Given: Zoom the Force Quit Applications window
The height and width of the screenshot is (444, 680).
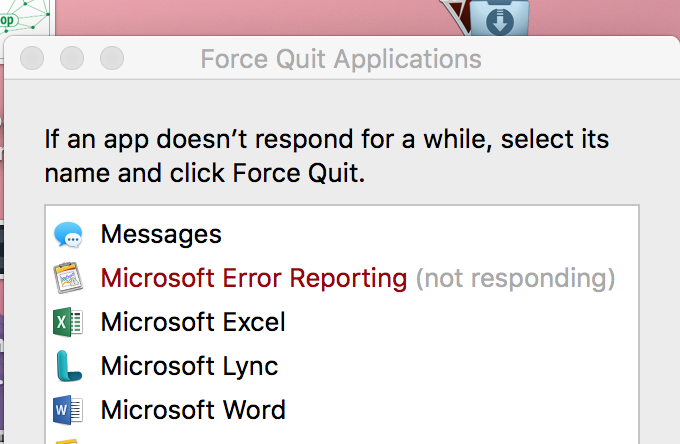Looking at the screenshot, I should [112, 58].
